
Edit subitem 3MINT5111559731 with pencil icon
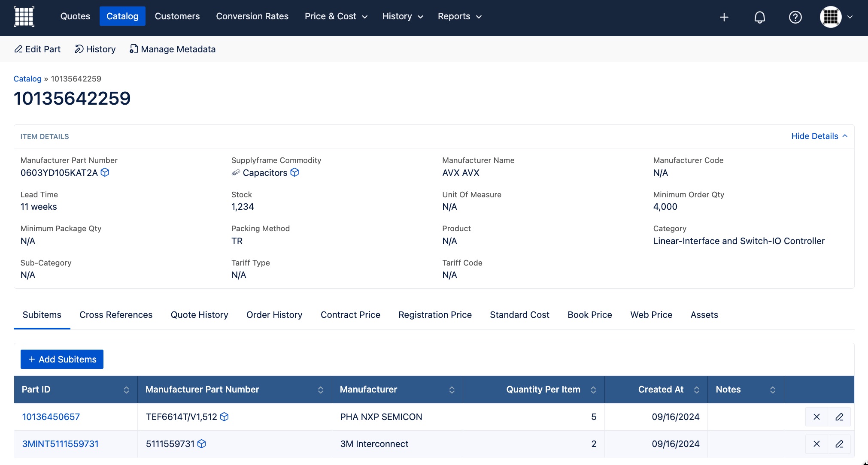[839, 444]
